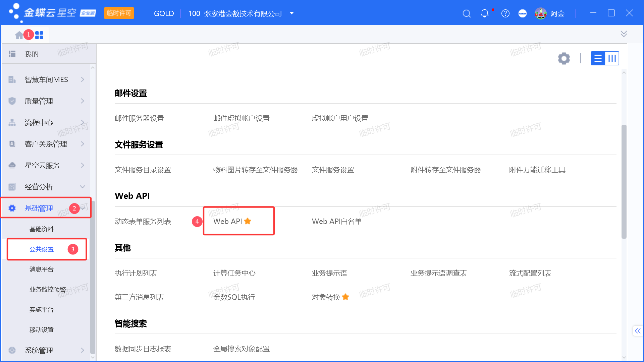This screenshot has height=362, width=644.
Task: Open Web API白名单 link
Action: coord(337,222)
